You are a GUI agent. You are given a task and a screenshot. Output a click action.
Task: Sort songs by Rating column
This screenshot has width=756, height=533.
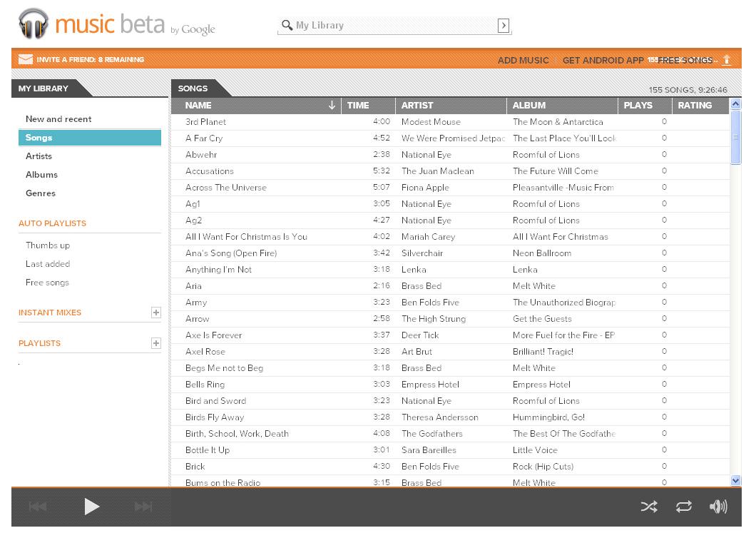pyautogui.click(x=701, y=105)
